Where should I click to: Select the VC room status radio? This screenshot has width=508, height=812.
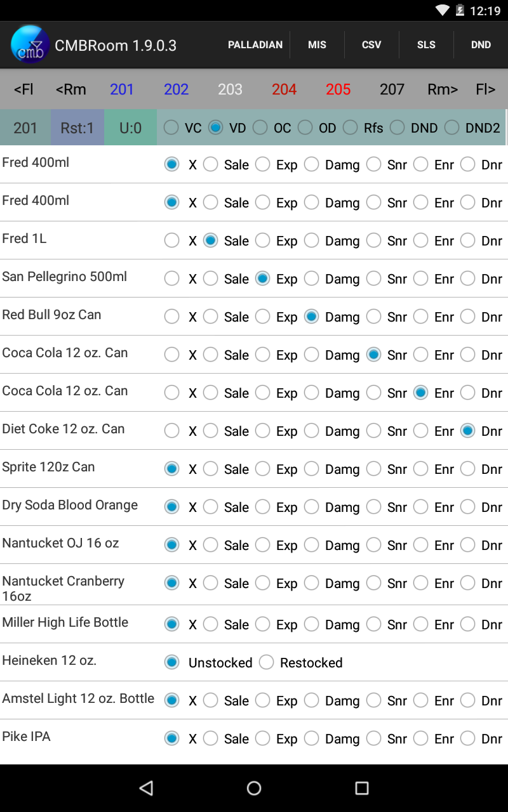click(x=171, y=128)
